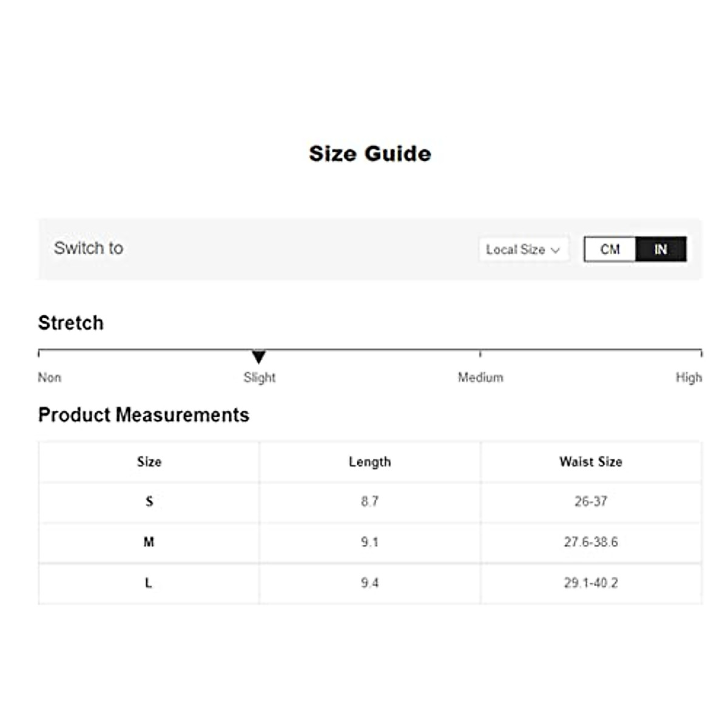Click the 27.6-38.6 waist size cell

coord(590,542)
